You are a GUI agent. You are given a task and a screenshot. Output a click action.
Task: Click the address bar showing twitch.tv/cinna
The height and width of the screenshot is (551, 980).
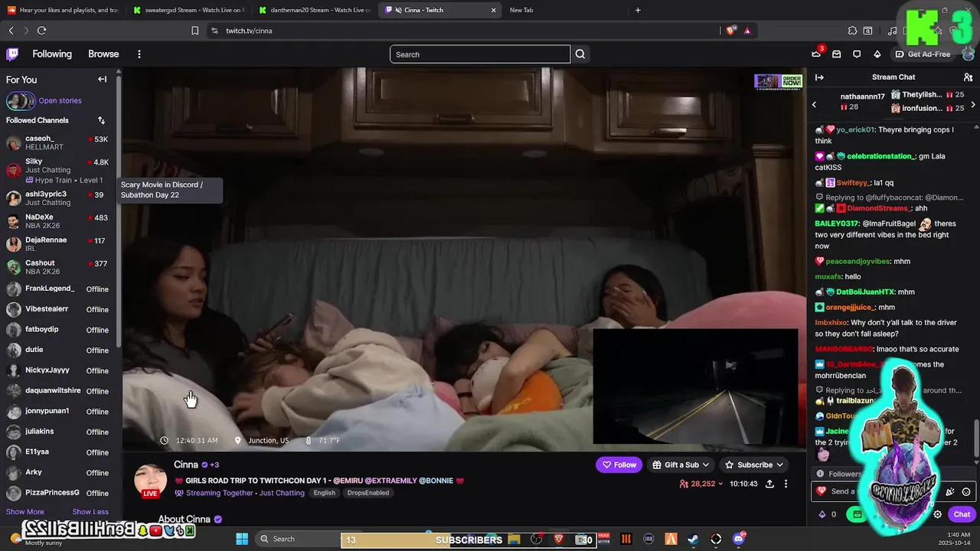(464, 31)
